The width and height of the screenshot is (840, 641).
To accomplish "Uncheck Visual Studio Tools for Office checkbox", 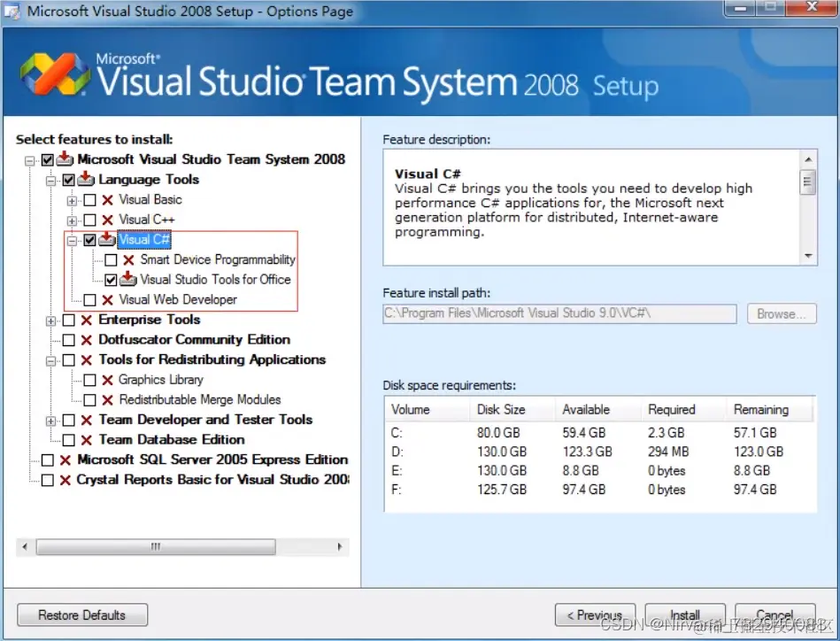I will 111,280.
